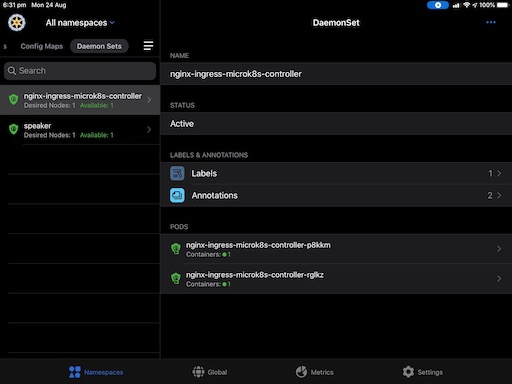
Task: Click the Labels tag icon
Action: pos(177,173)
